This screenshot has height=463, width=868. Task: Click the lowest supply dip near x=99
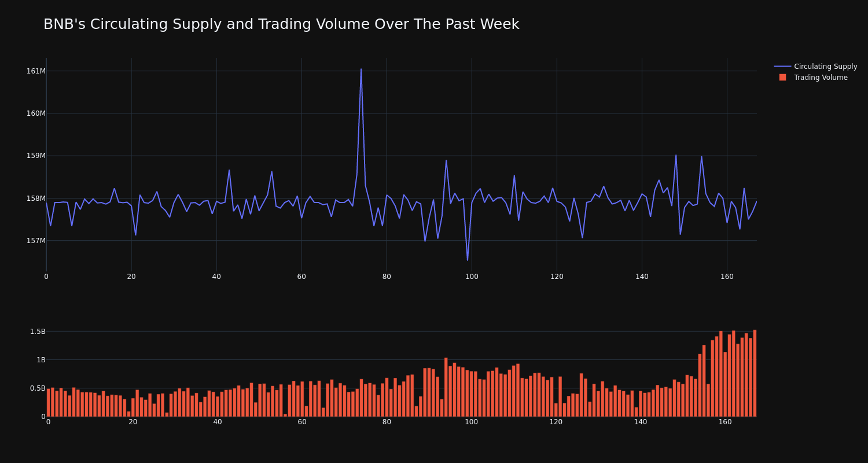tap(468, 260)
